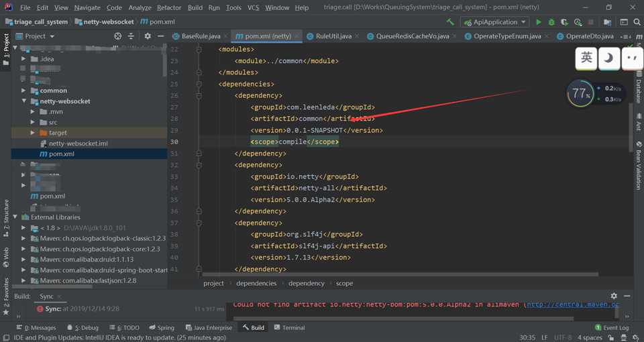Click the green hammer Build Project icon
The image size is (644, 342).
pyautogui.click(x=451, y=21)
